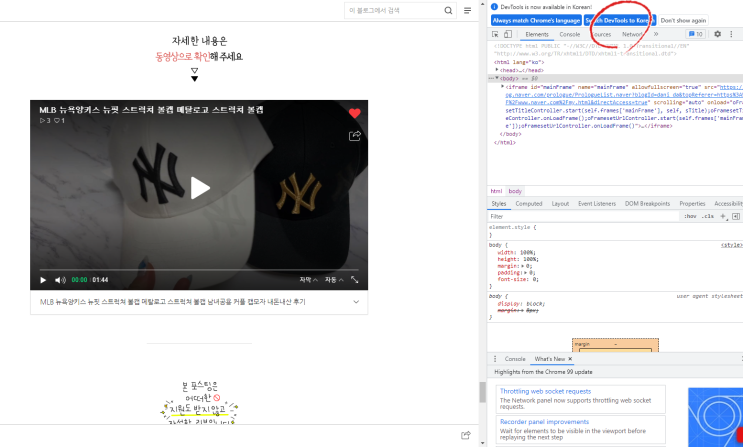This screenshot has width=743, height=447.
Task: Click the margin box model diagram
Action: pyautogui.click(x=615, y=345)
